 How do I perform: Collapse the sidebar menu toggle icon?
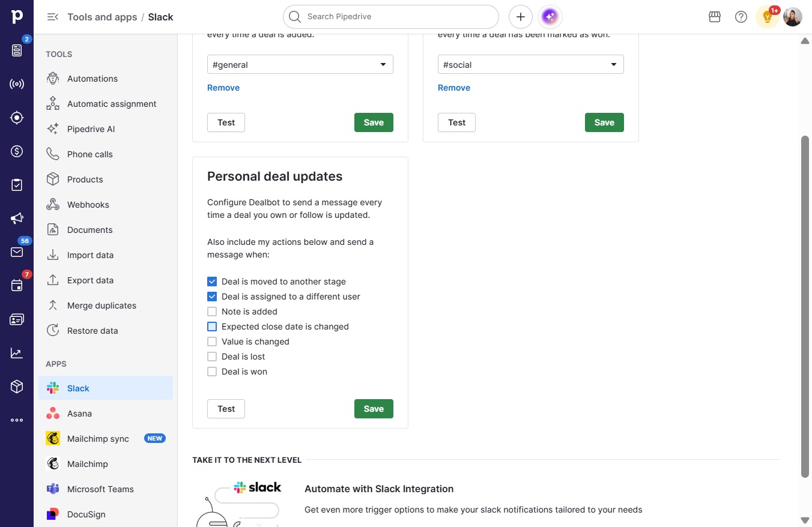[53, 17]
